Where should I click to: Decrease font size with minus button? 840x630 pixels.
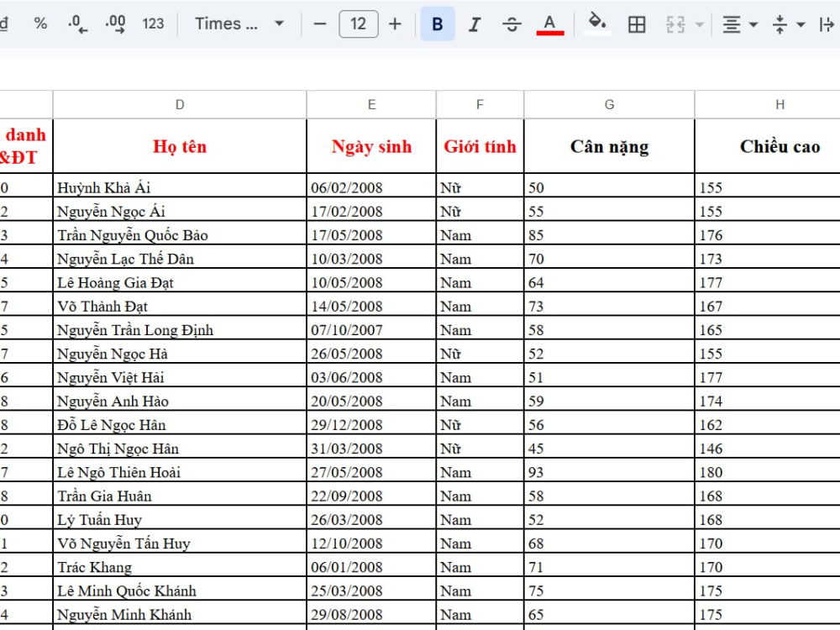320,24
